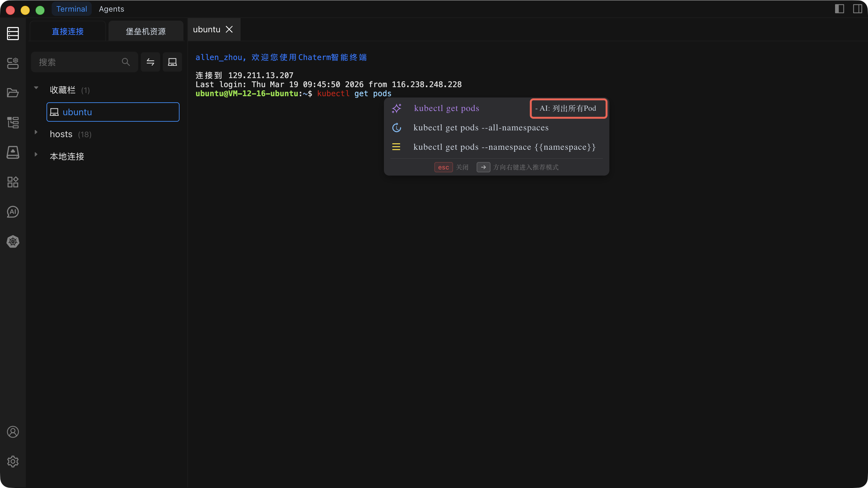The image size is (868, 488).
Task: Open the Kubernetes helm icon in sidebar
Action: click(x=13, y=241)
